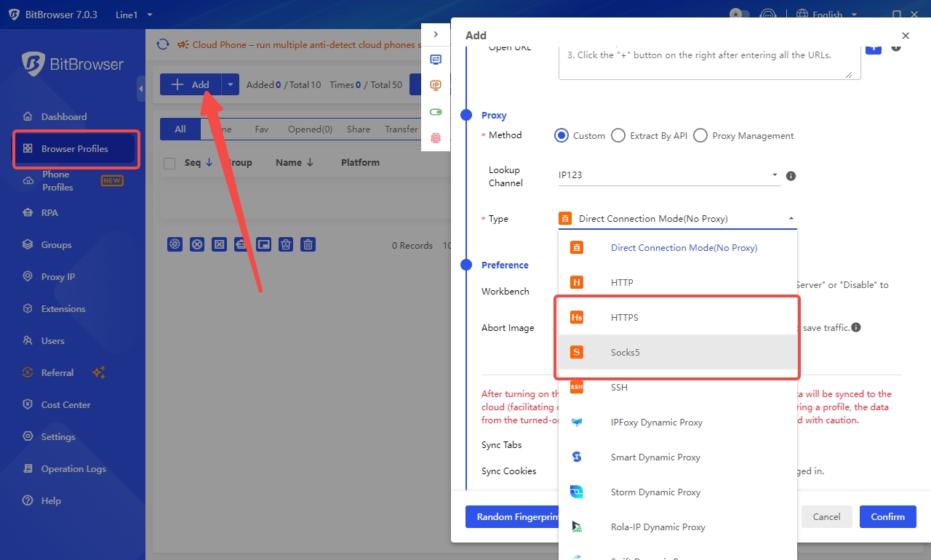Tick the select-all checkbox beside Seq
The height and width of the screenshot is (560, 931).
pyautogui.click(x=169, y=164)
